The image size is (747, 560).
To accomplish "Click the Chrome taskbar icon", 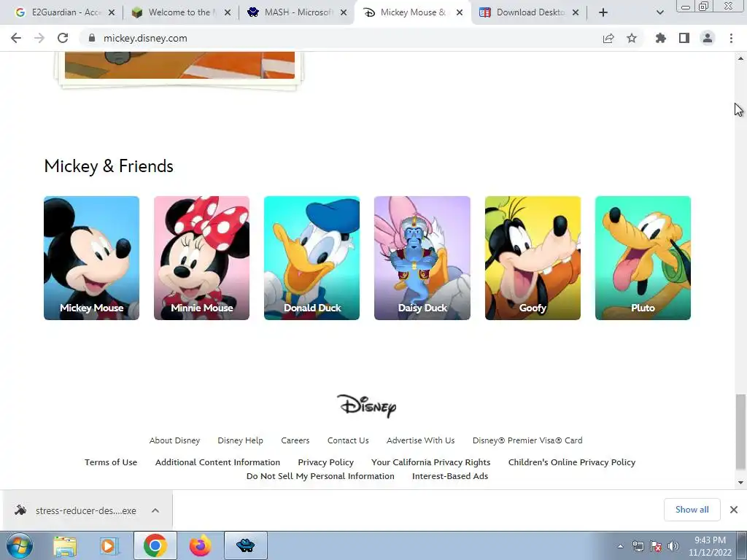I will pyautogui.click(x=155, y=545).
